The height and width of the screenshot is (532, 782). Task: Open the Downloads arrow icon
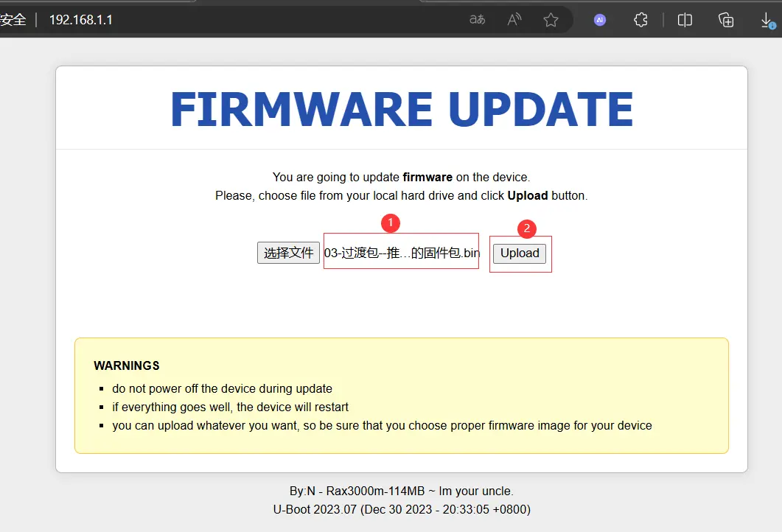click(767, 21)
